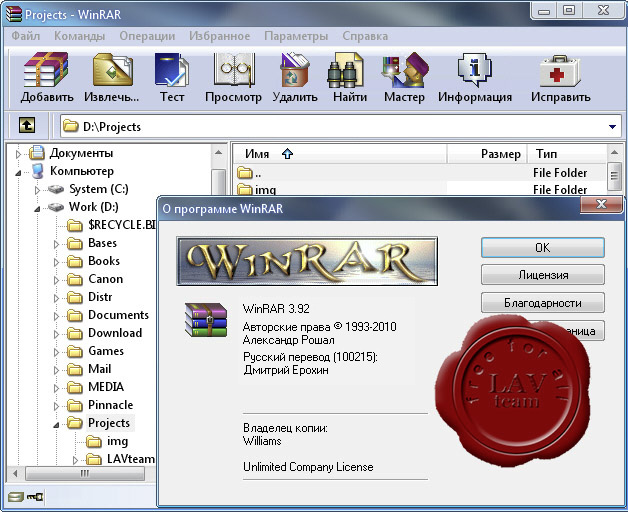Open the Справка menu
The height and width of the screenshot is (512, 628).
point(365,36)
